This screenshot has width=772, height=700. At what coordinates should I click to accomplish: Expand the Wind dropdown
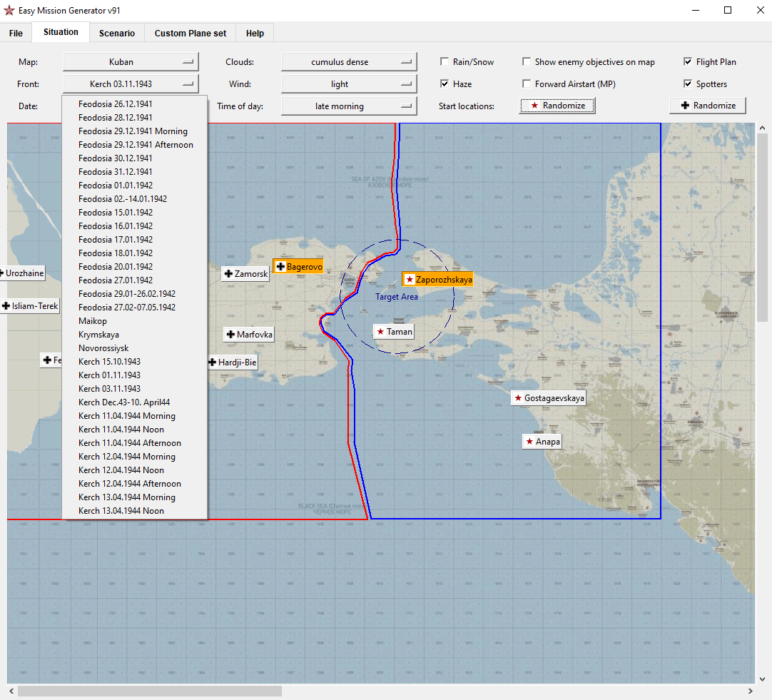349,84
